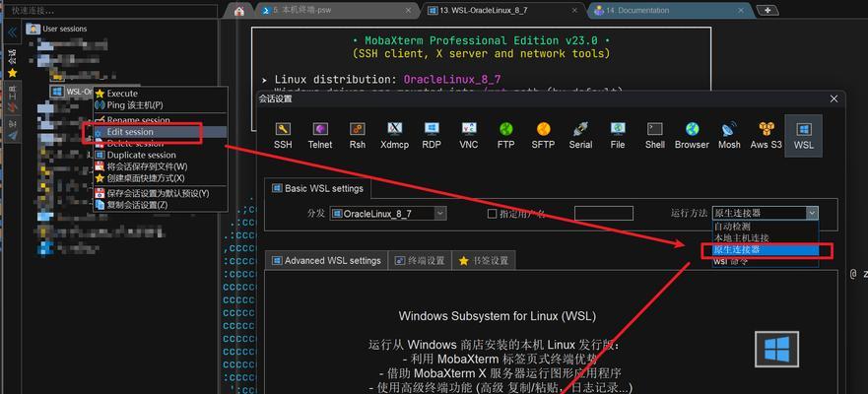This screenshot has width=868, height=394.
Task: Switch to Basic WSL settings tab
Action: click(318, 188)
